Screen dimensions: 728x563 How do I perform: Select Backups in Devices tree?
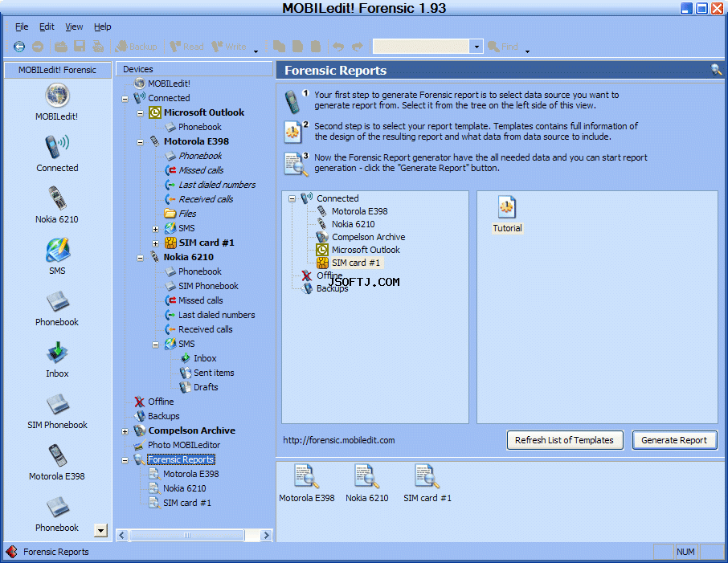coord(163,416)
